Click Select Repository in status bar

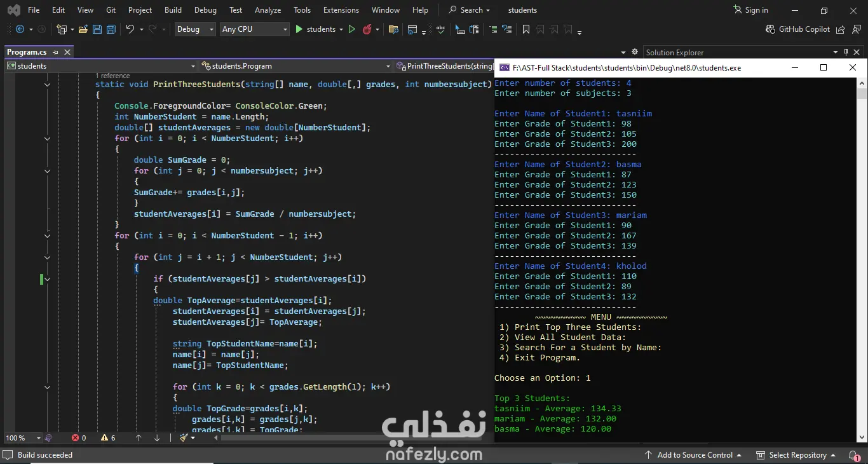click(x=797, y=455)
